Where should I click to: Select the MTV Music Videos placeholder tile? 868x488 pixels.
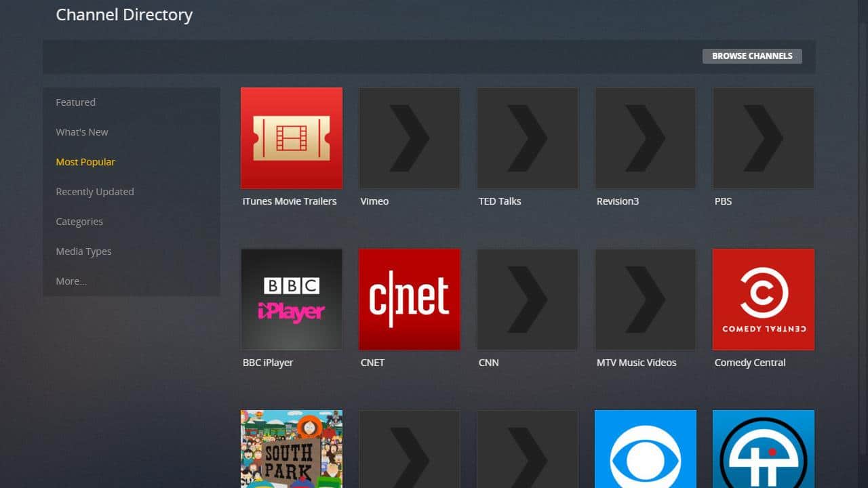646,300
